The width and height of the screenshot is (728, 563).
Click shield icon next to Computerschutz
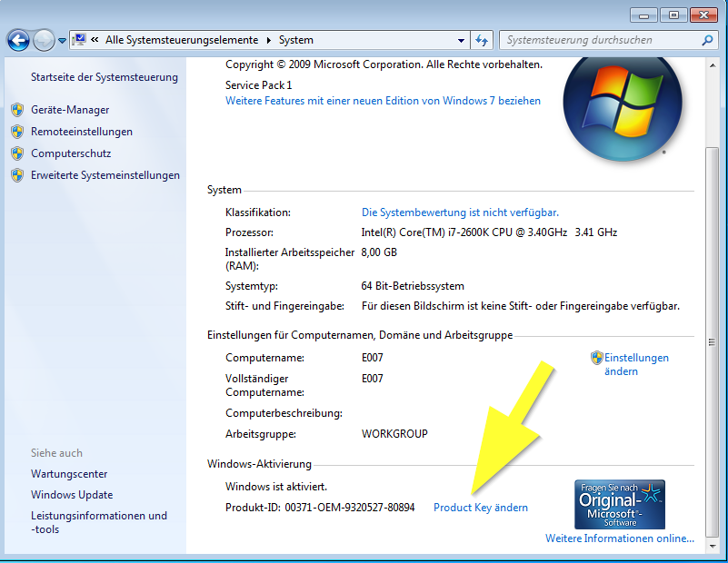[x=17, y=153]
